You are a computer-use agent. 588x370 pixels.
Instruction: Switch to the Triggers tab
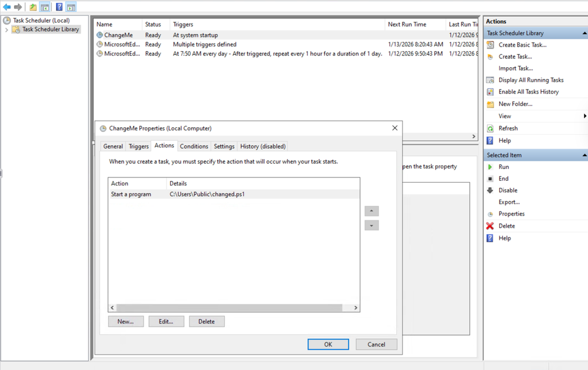click(138, 146)
